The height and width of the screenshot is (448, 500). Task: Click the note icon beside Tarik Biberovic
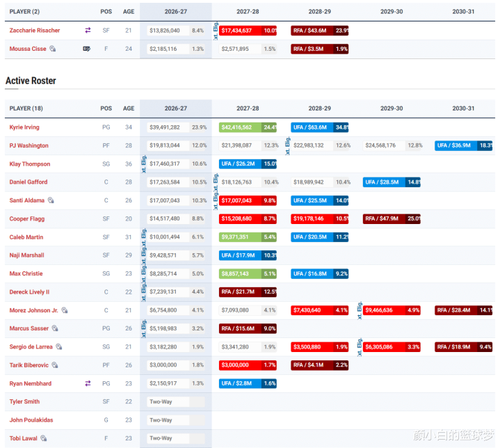[55, 365]
